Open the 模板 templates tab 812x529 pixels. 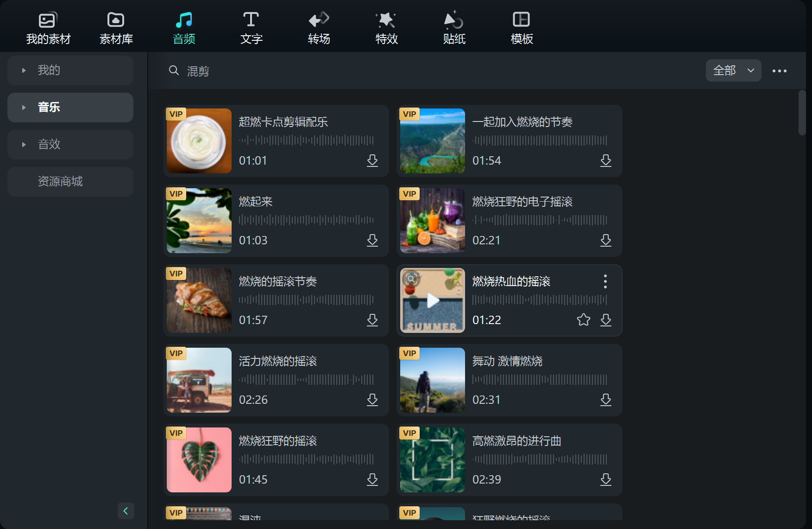coord(522,28)
